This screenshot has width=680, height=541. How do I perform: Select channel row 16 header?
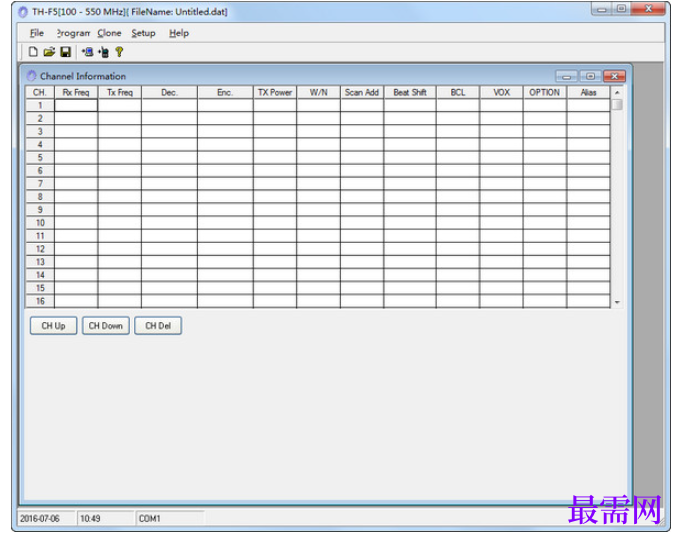click(40, 301)
